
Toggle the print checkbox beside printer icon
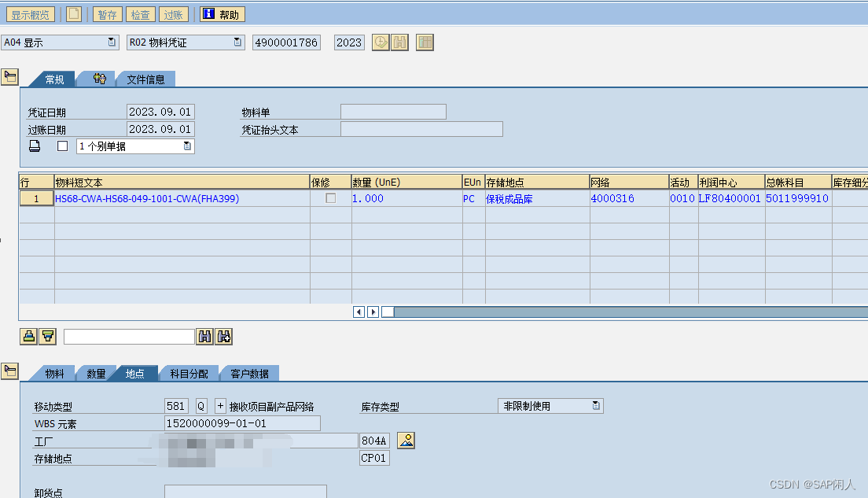[63, 146]
